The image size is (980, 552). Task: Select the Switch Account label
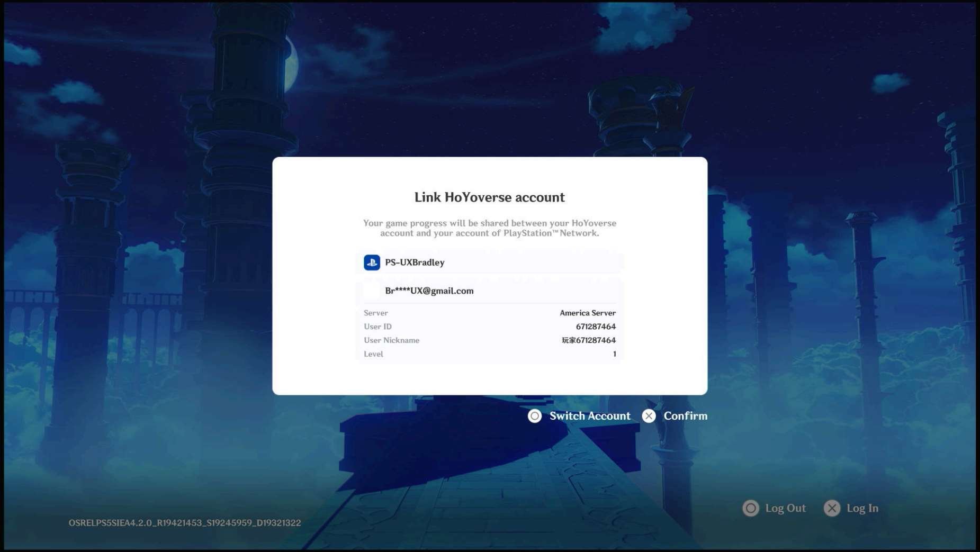590,416
